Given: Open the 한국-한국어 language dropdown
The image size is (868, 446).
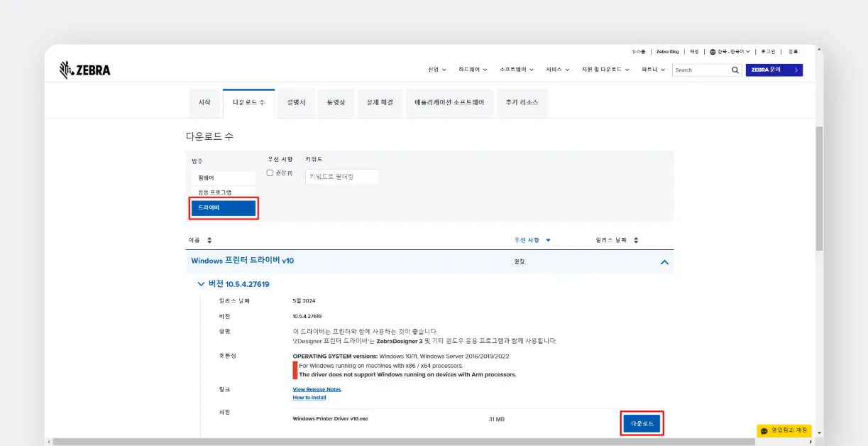Looking at the screenshot, I should point(730,51).
